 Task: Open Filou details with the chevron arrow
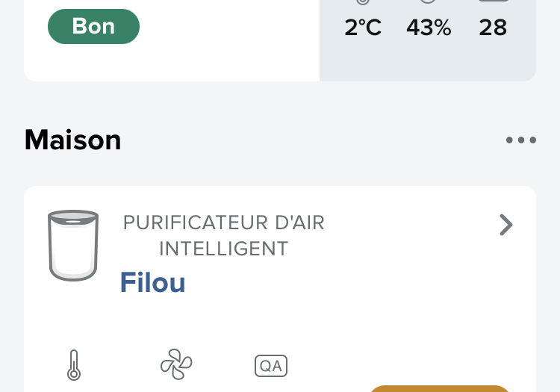(x=506, y=225)
